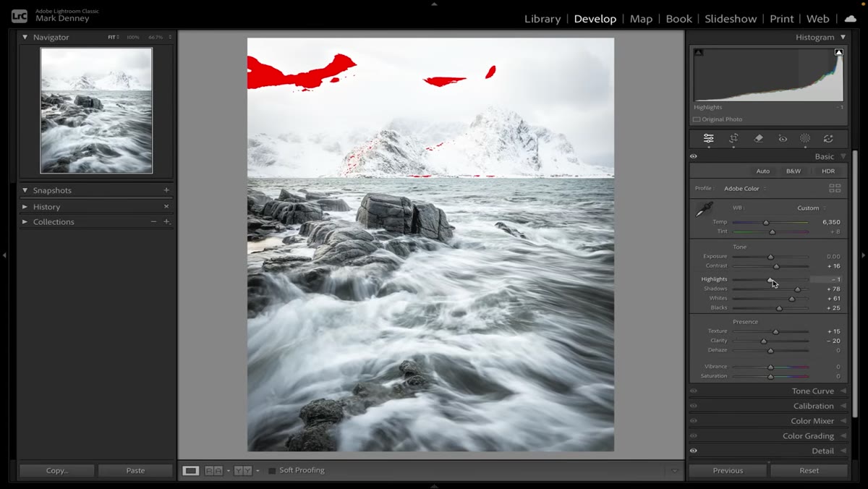Toggle the highlight clipping indicator in Histogram
This screenshot has height=489, width=868.
(x=839, y=52)
